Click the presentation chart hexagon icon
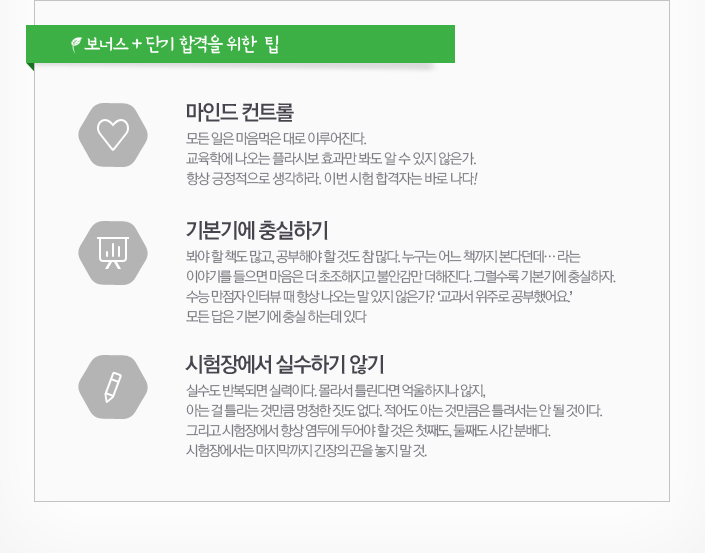705x553 pixels. [112, 253]
